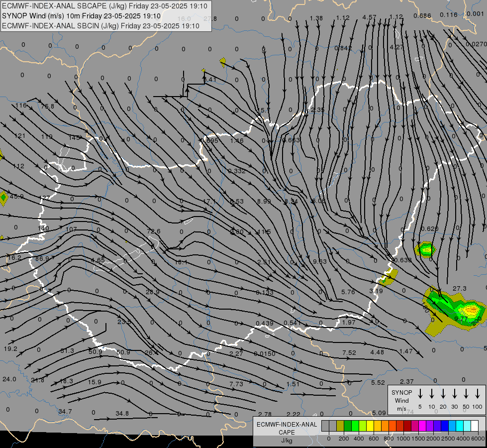Pick the yellow CAPE legend swatch

coord(370,426)
